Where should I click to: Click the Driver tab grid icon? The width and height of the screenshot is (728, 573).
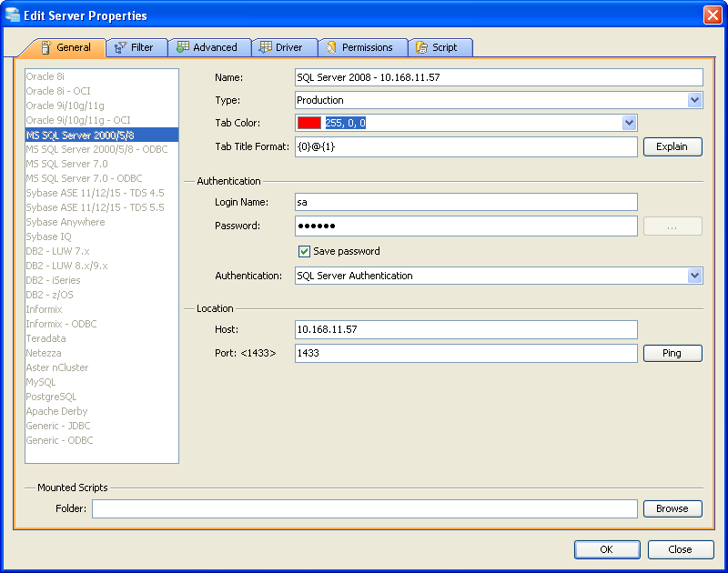click(x=266, y=47)
